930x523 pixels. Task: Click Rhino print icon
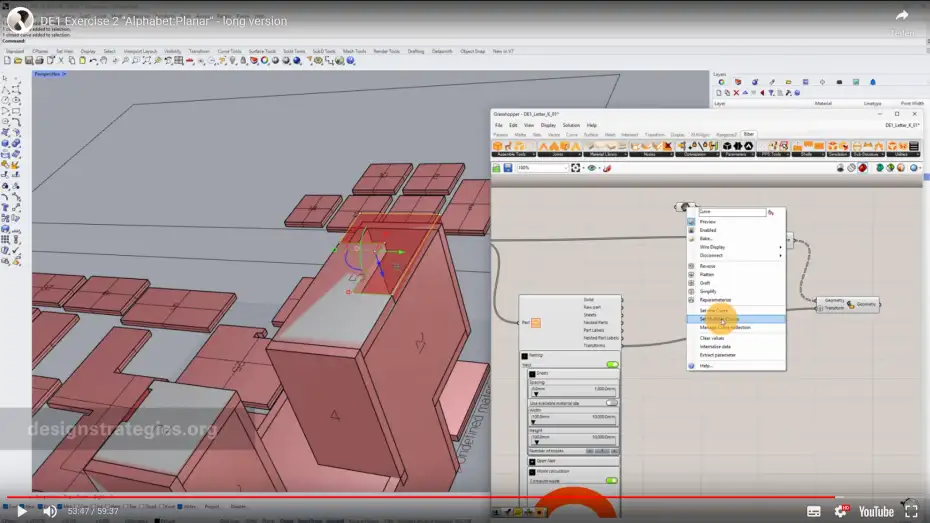(39, 60)
